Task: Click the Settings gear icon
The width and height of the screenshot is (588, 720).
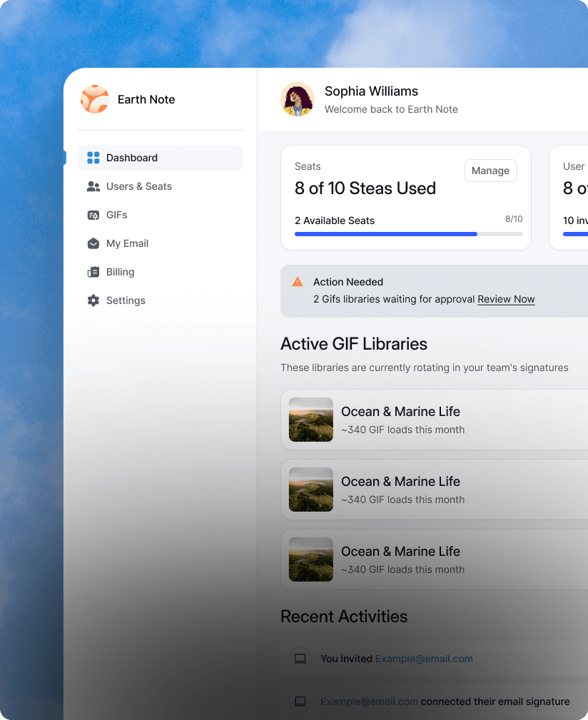Action: (x=93, y=300)
